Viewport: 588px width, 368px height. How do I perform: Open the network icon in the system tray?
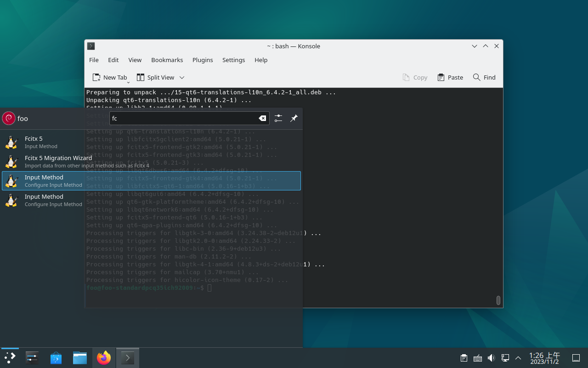[x=505, y=358]
